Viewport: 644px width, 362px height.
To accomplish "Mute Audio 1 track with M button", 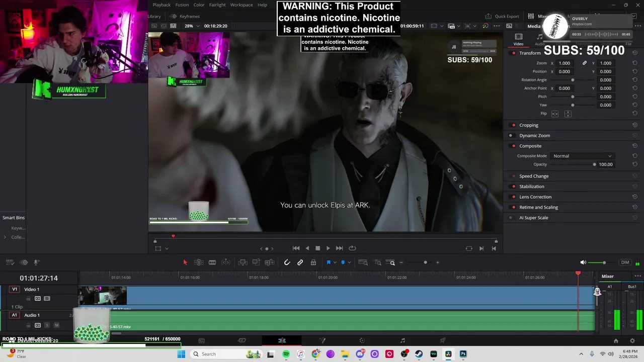I will (56, 325).
